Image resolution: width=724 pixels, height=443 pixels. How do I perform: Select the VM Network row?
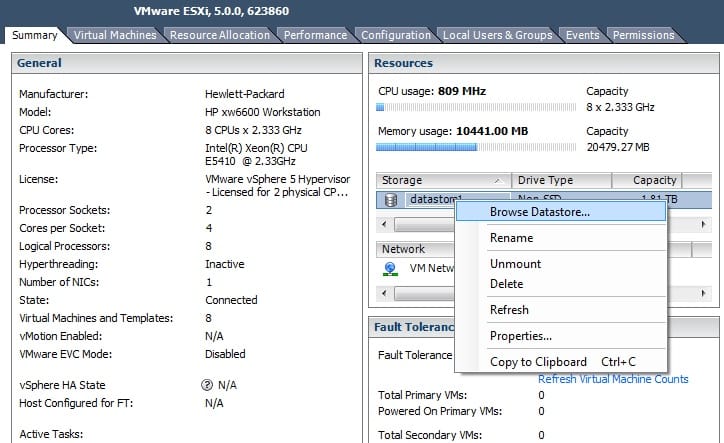point(418,268)
